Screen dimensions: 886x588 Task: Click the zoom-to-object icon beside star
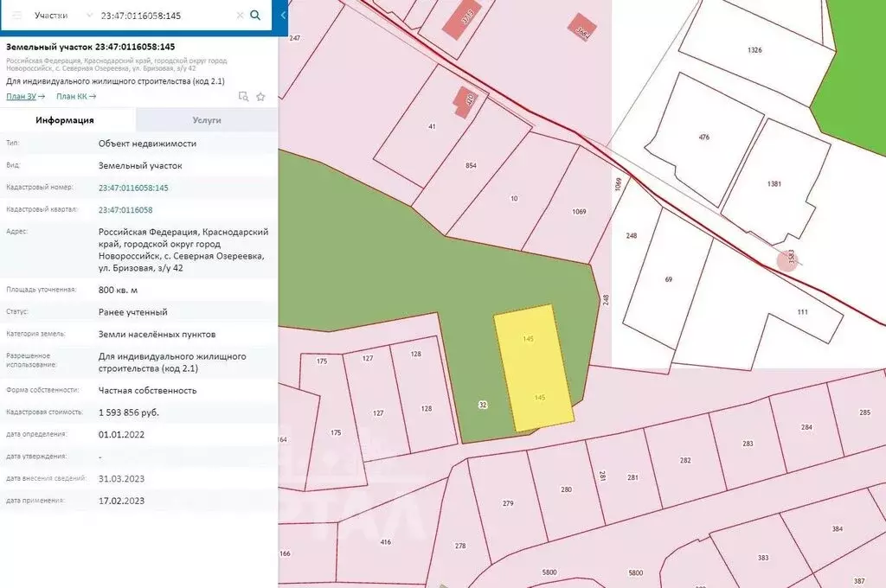click(243, 97)
